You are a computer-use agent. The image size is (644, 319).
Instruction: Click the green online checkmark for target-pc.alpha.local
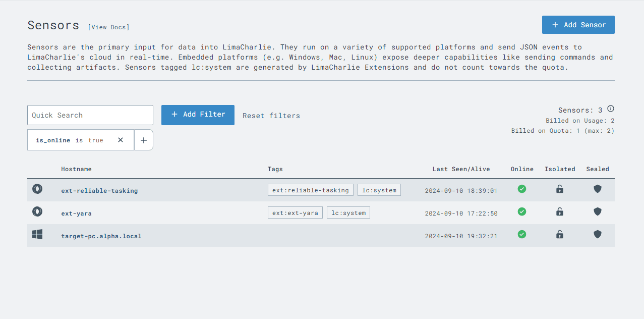pyautogui.click(x=522, y=234)
